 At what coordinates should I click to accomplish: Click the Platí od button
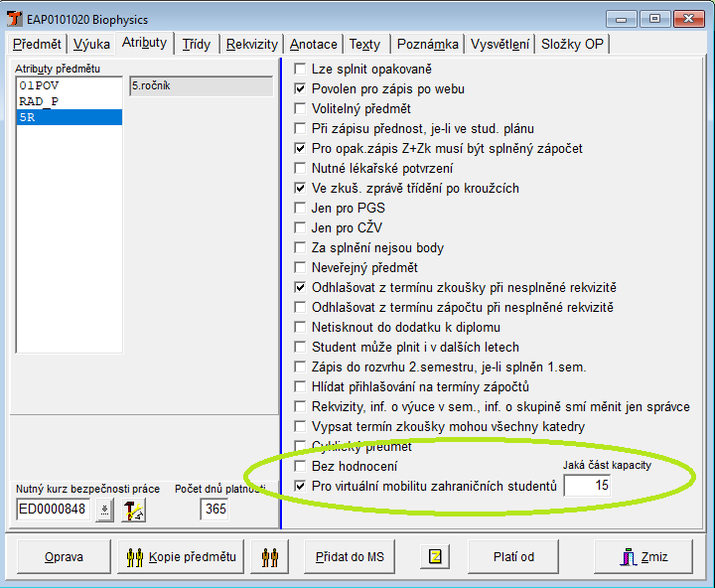(512, 557)
